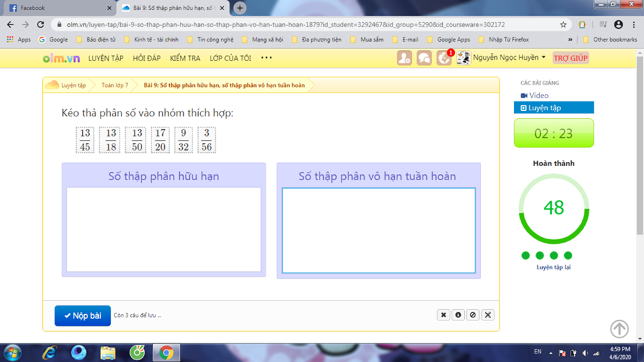This screenshot has width=644, height=362.
Task: Click the scroll-to-top arrow icon
Action: pyautogui.click(x=619, y=329)
